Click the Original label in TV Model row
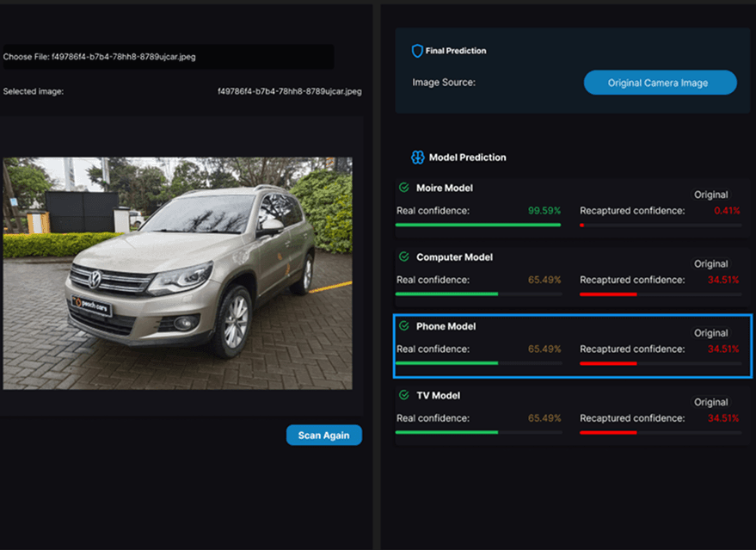Screen dimensions: 756x550 pyautogui.click(x=712, y=402)
